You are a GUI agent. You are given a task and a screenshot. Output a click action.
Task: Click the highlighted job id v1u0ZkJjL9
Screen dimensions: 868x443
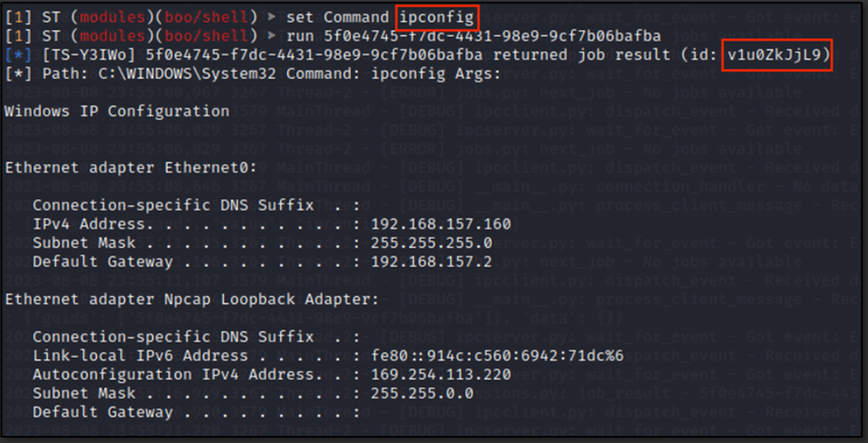[x=776, y=55]
